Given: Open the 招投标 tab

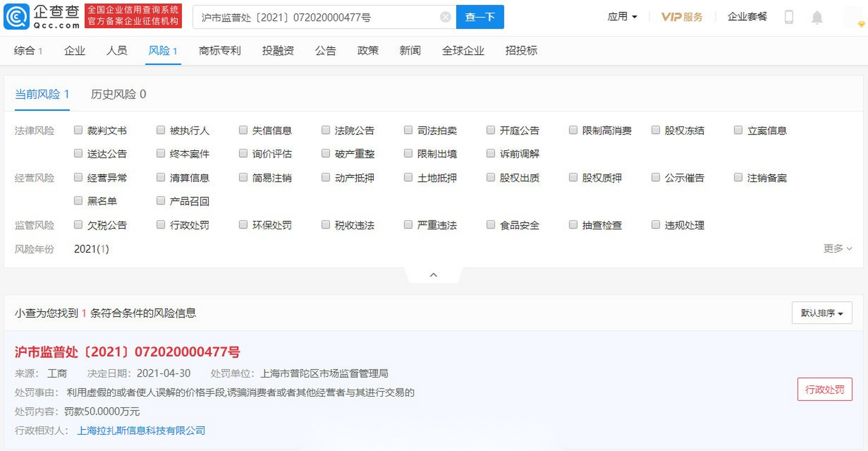Looking at the screenshot, I should pyautogui.click(x=521, y=51).
